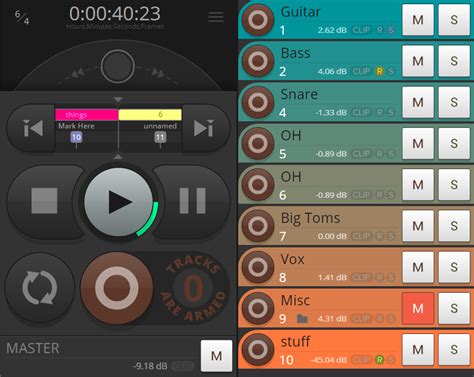Solo the Vox track
This screenshot has width=474, height=377.
pos(454,267)
